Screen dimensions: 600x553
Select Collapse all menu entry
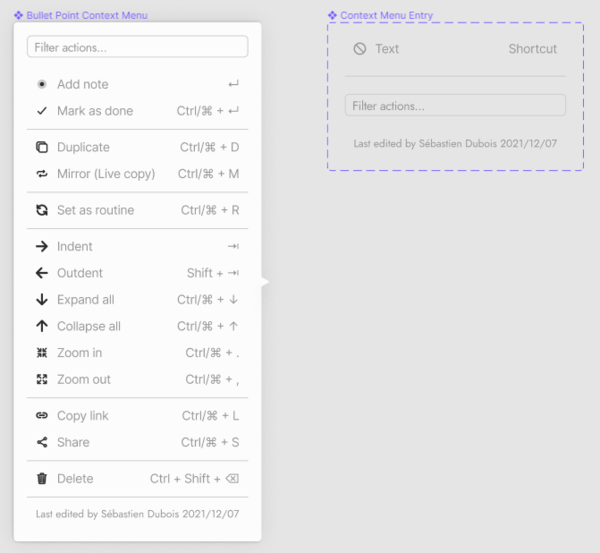[88, 326]
